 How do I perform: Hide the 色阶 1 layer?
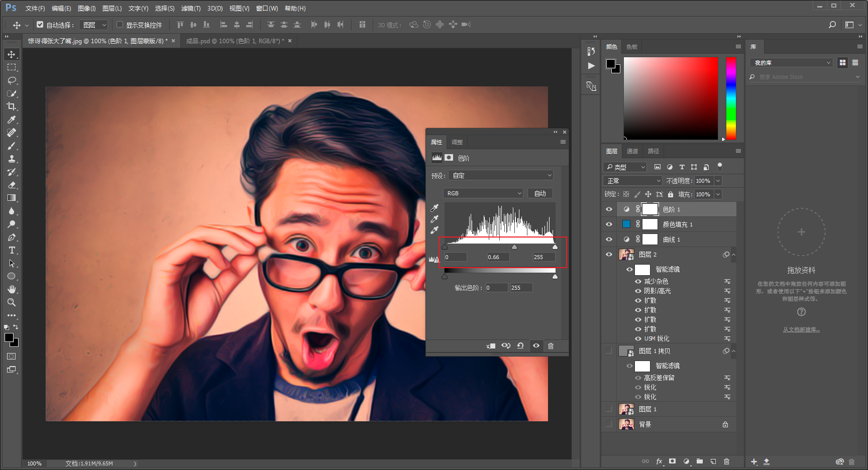609,209
